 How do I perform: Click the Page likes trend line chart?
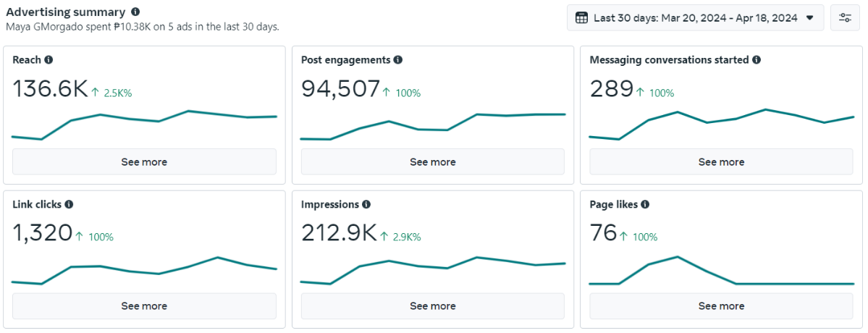[721, 271]
